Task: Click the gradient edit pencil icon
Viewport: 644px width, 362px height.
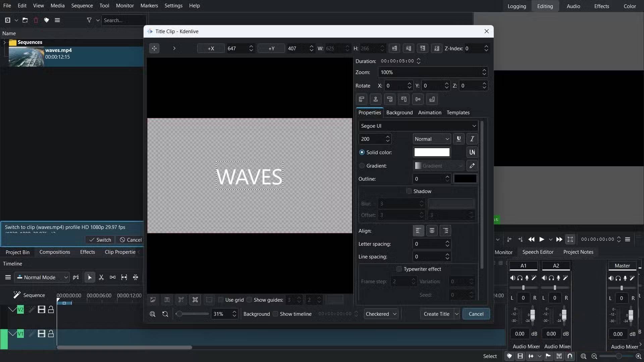Action: 472,166
